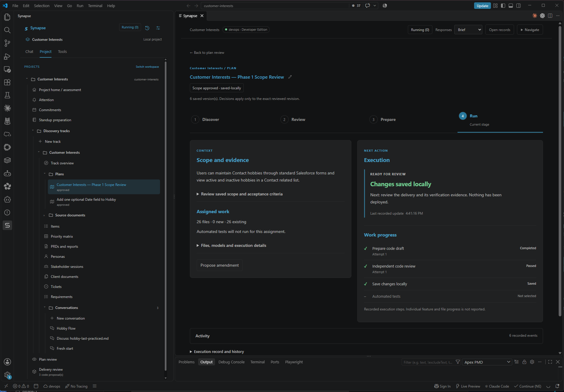Toggle the primary sidebar layout icon
564x392 pixels.
tap(503, 6)
